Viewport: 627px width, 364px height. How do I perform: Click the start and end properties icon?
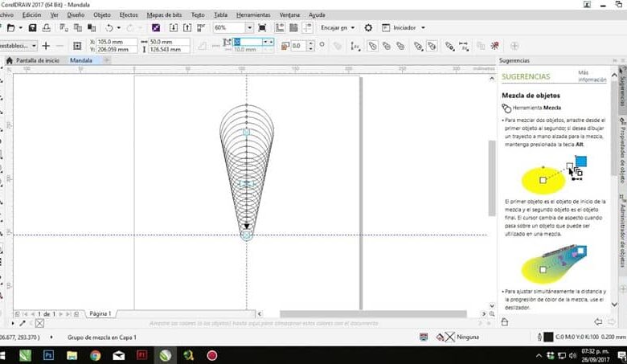[x=464, y=46]
